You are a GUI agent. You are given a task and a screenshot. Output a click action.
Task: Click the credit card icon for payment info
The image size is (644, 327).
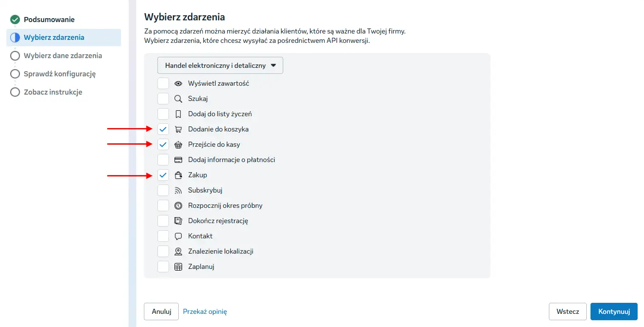178,159
